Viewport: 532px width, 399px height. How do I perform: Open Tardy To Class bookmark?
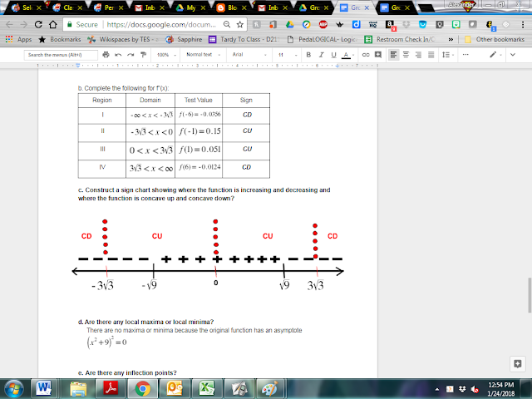pyautogui.click(x=244, y=39)
